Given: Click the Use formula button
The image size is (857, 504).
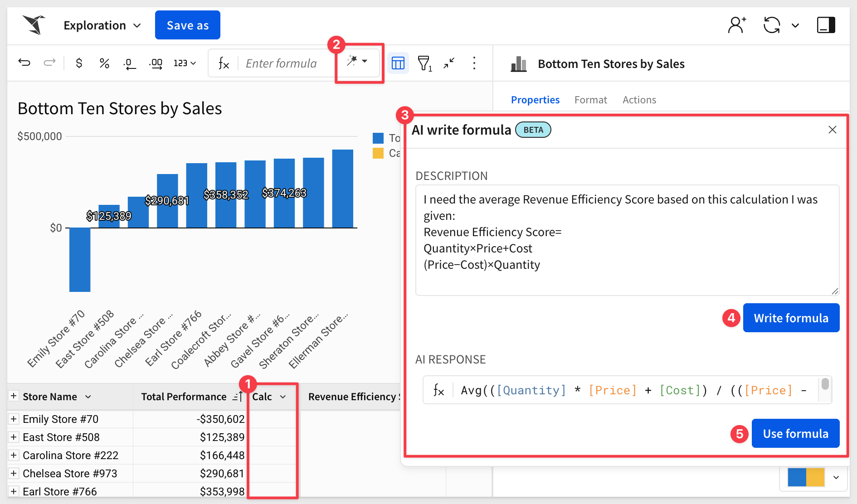Looking at the screenshot, I should tap(795, 434).
